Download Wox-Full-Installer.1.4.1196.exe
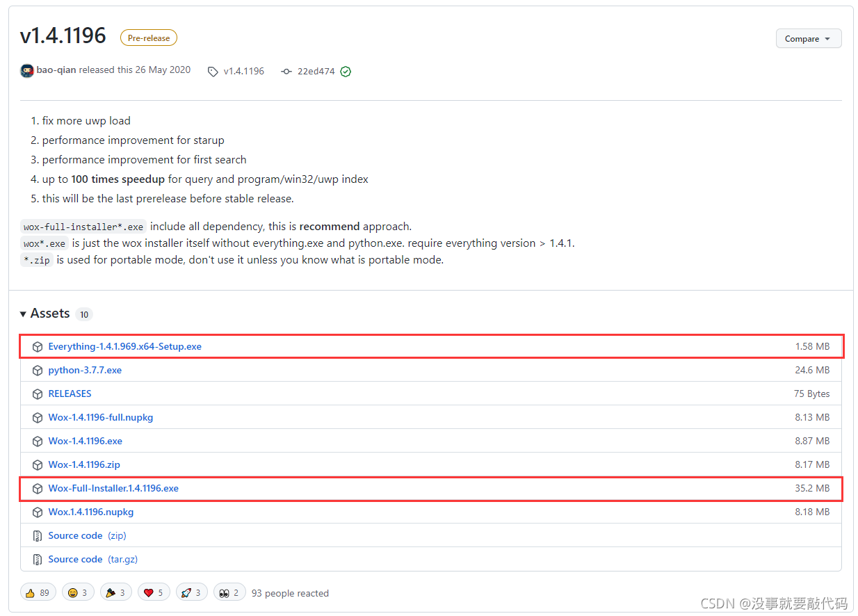This screenshot has width=858, height=616. [113, 488]
